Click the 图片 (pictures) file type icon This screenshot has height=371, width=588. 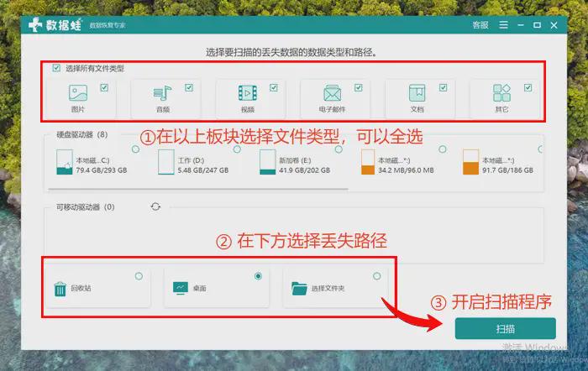click(77, 93)
